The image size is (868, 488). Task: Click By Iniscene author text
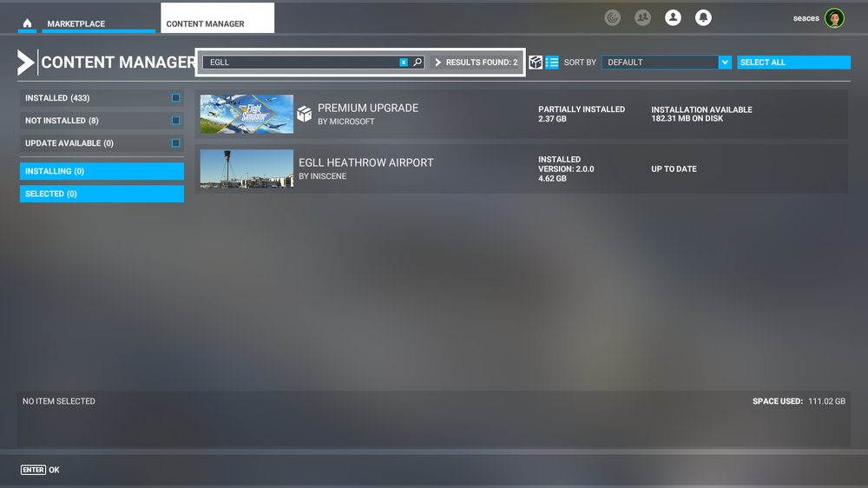point(323,176)
